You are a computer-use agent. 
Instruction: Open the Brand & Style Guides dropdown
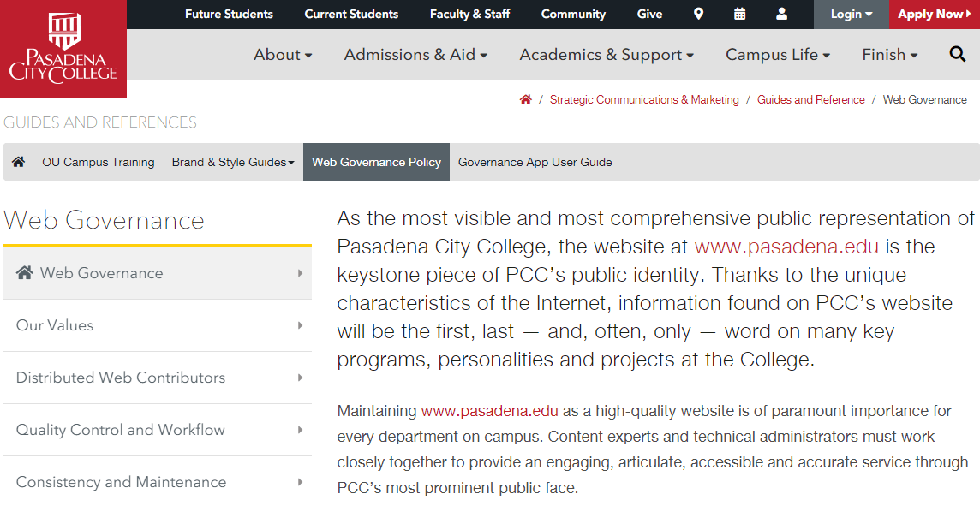(232, 162)
